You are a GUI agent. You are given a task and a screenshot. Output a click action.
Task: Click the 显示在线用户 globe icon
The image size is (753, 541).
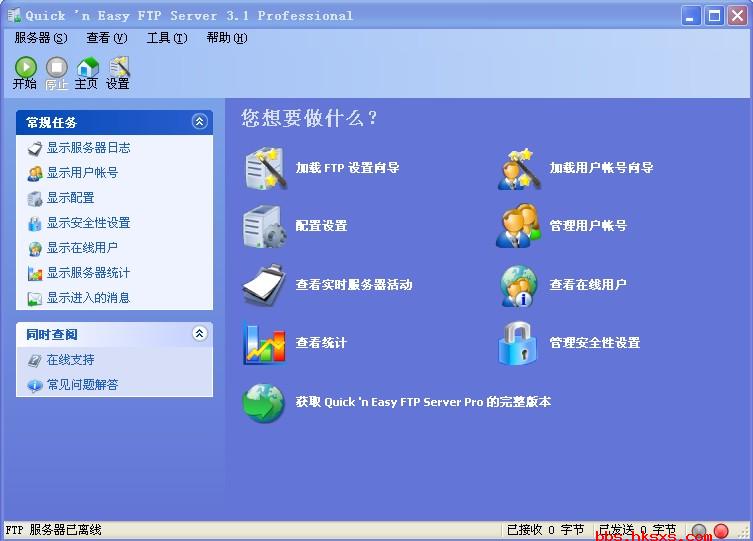35,248
